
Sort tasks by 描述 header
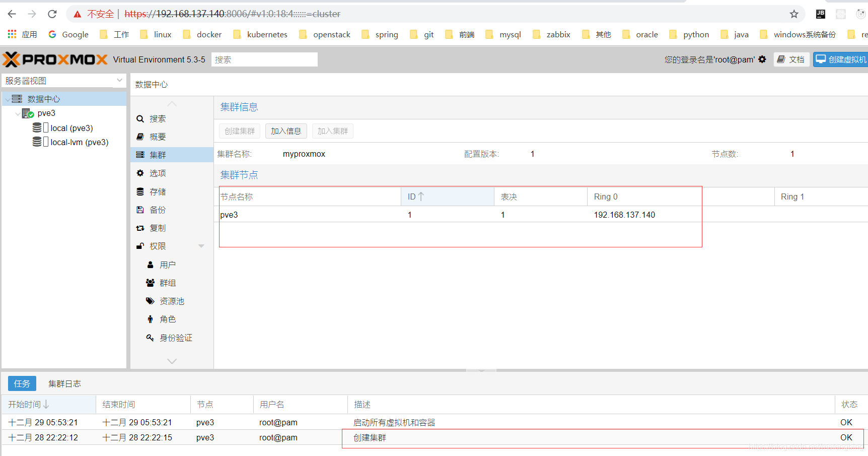pos(591,405)
